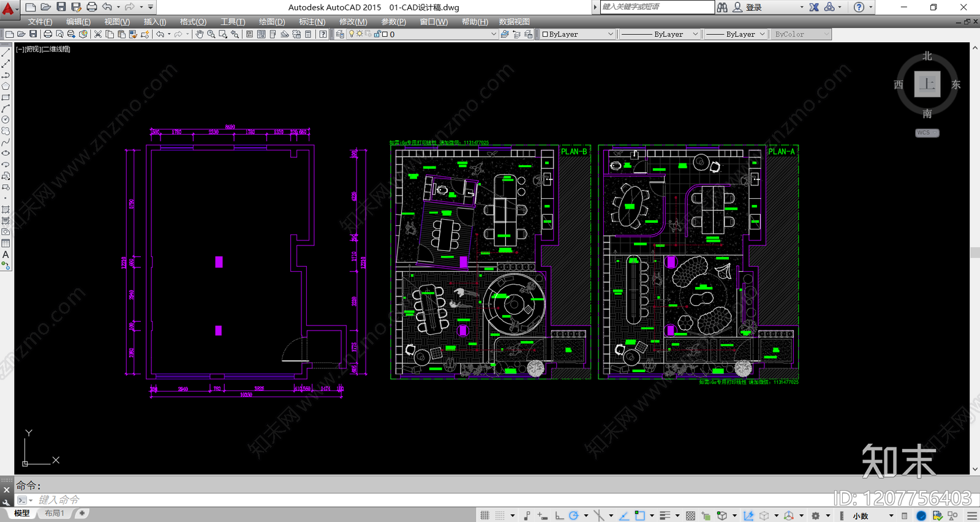Open the Layer Properties Manager icon
The height and width of the screenshot is (522, 980).
341,34
